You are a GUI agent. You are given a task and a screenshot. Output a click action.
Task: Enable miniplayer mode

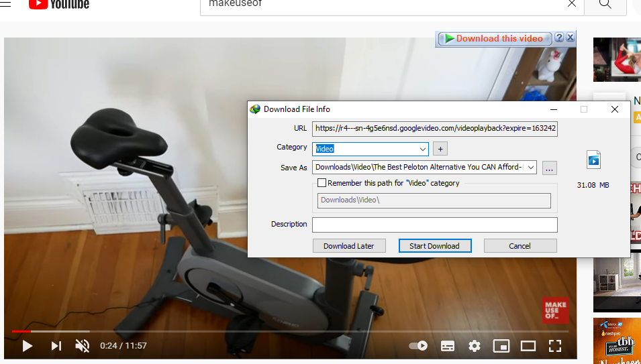(501, 346)
